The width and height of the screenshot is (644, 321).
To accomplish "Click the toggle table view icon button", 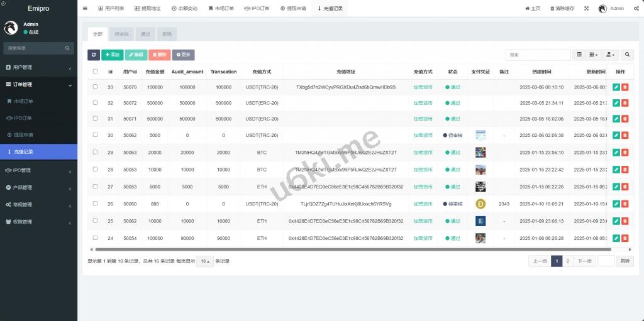I will (x=579, y=55).
